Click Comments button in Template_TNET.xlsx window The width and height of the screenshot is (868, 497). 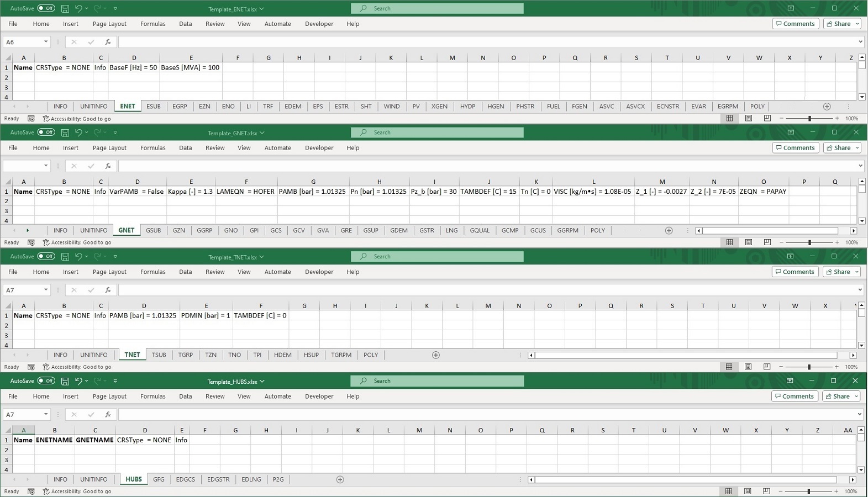(x=795, y=272)
